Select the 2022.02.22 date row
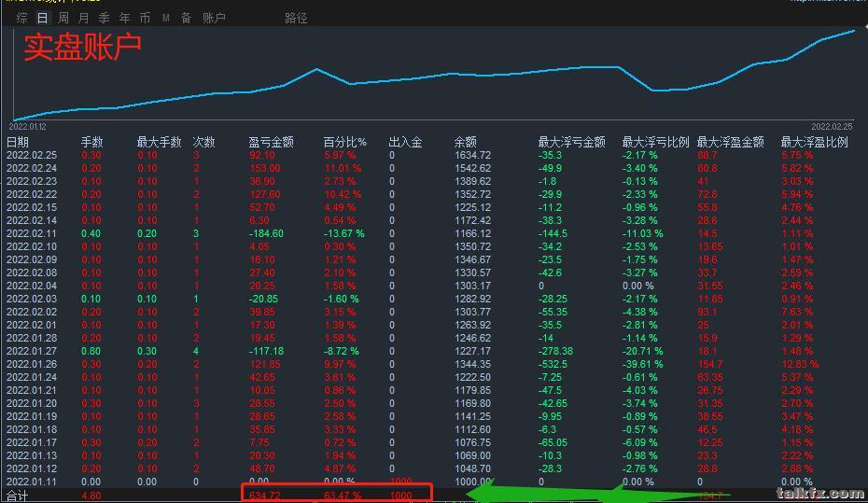Screen dimensions: 868x503 point(32,194)
